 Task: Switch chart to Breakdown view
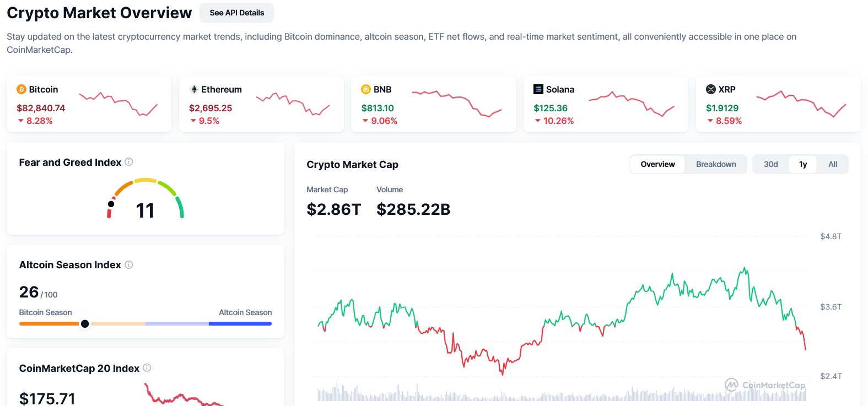point(716,164)
